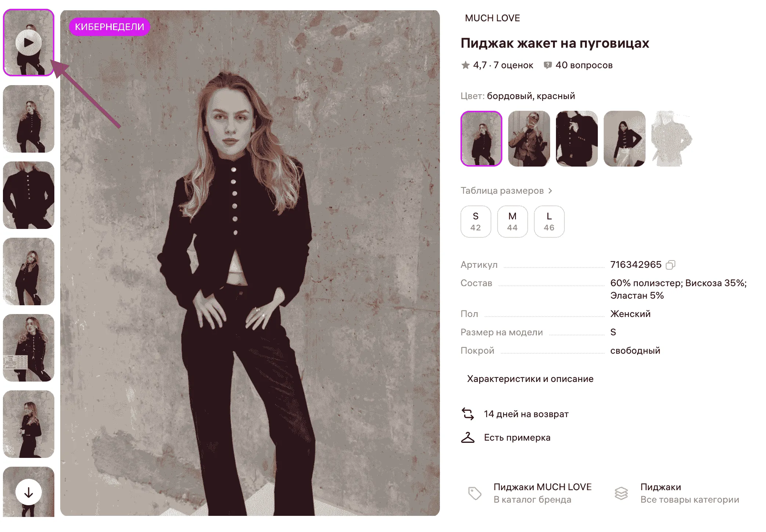Click the 14-day return arrows icon
The image size is (766, 532).
[468, 414]
